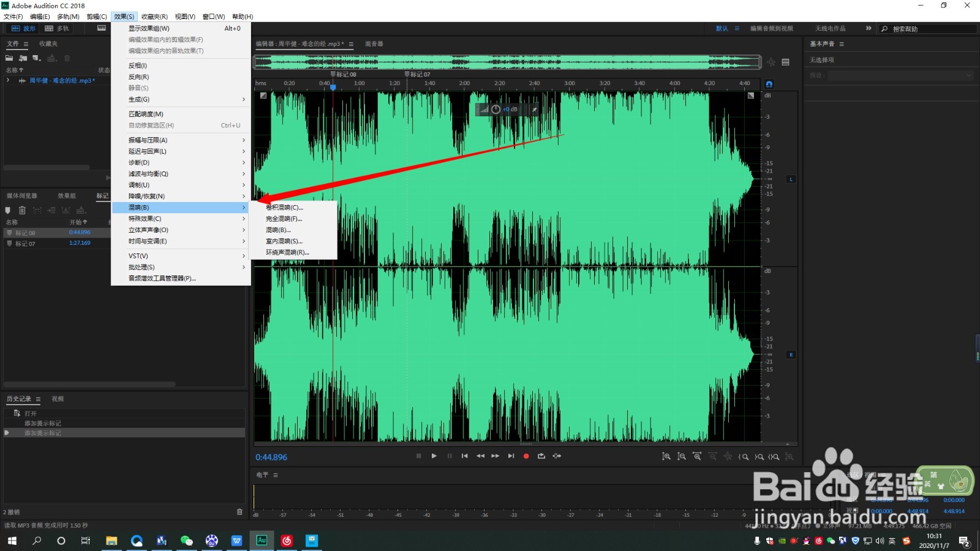This screenshot has height=551, width=980.
Task: Click the search help field
Action: (929, 29)
